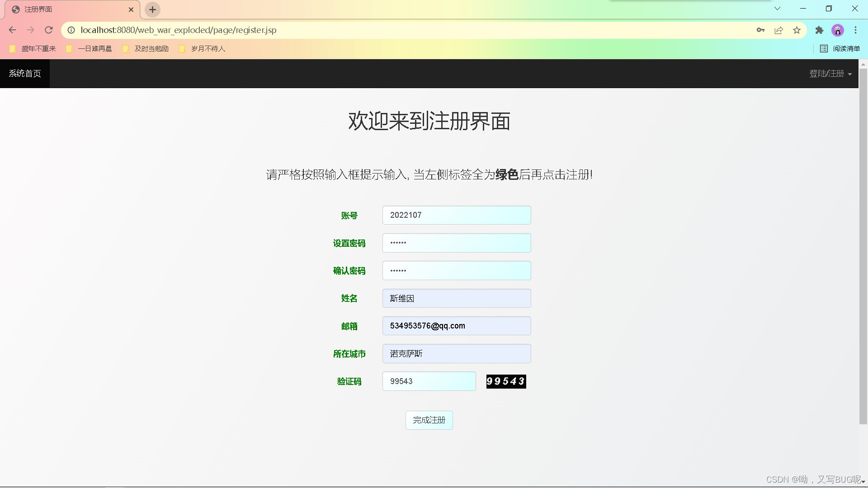
Task: Open a new browser tab
Action: click(x=152, y=9)
